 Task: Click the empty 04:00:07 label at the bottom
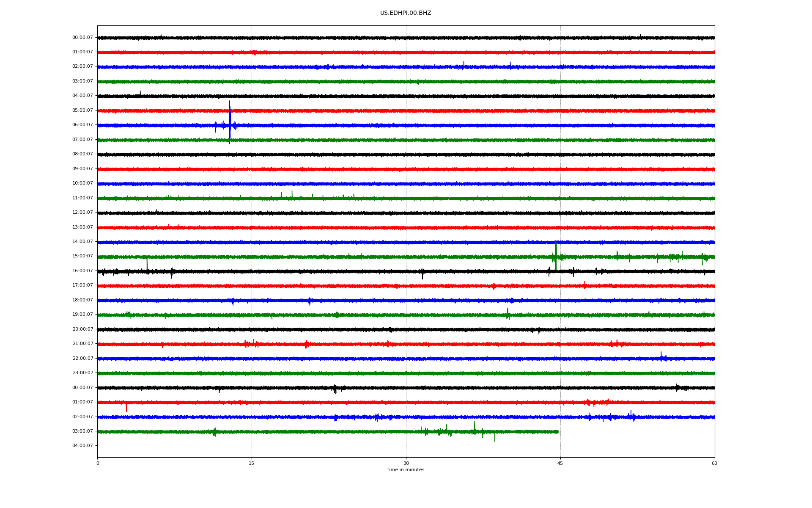82,446
